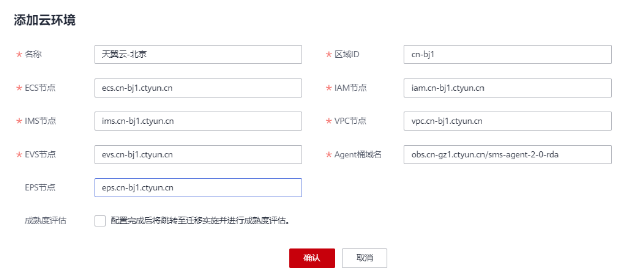Click the Agent桶域名 label
644x272 pixels.
358,154
